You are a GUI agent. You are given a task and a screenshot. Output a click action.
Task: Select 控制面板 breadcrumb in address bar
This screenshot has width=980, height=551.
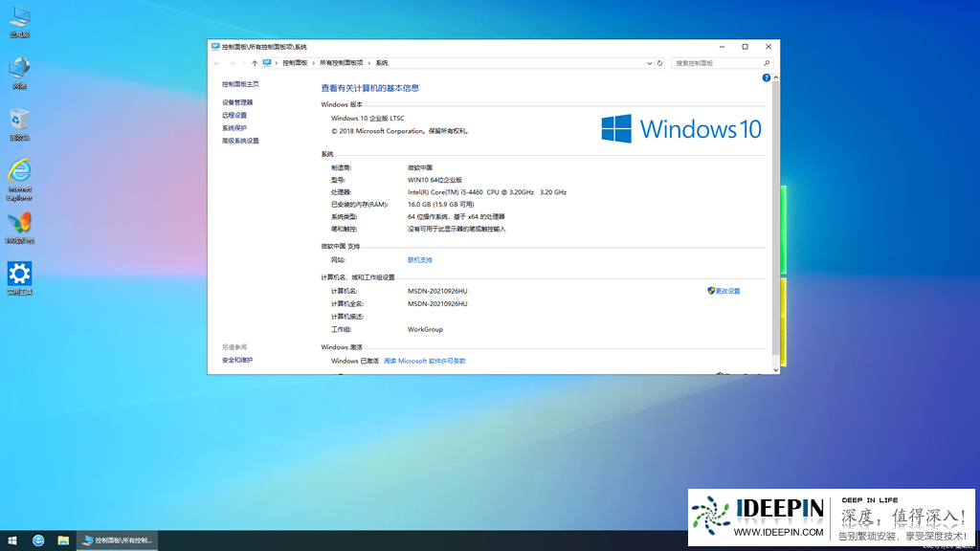(x=295, y=63)
